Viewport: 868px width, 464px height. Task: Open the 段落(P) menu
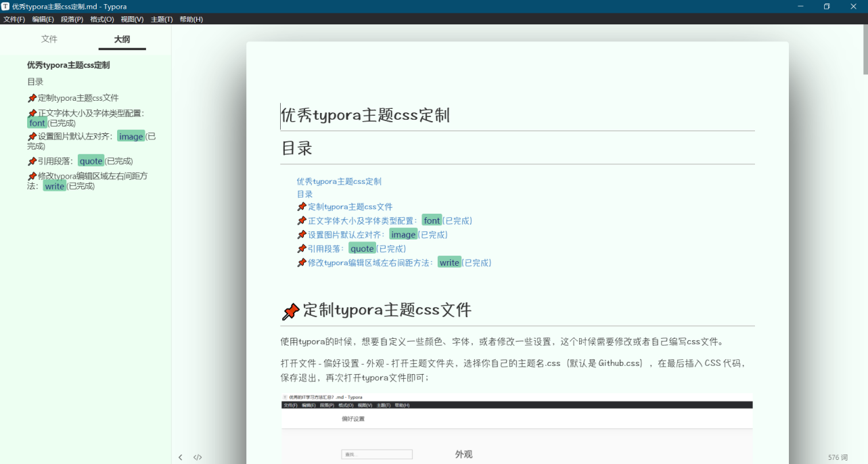coord(72,19)
